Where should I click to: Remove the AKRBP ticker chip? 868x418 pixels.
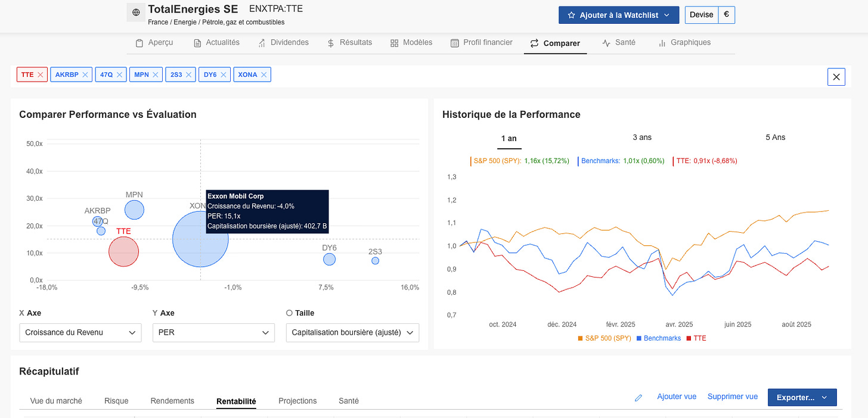pos(85,74)
